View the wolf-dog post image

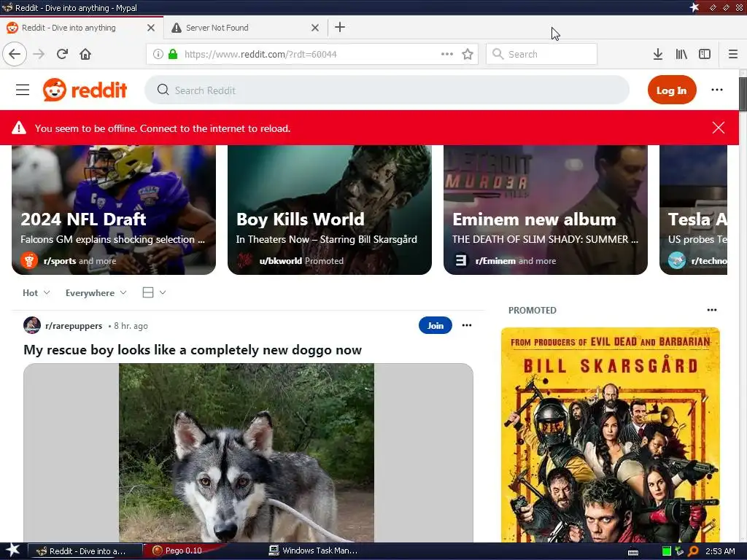(x=247, y=452)
